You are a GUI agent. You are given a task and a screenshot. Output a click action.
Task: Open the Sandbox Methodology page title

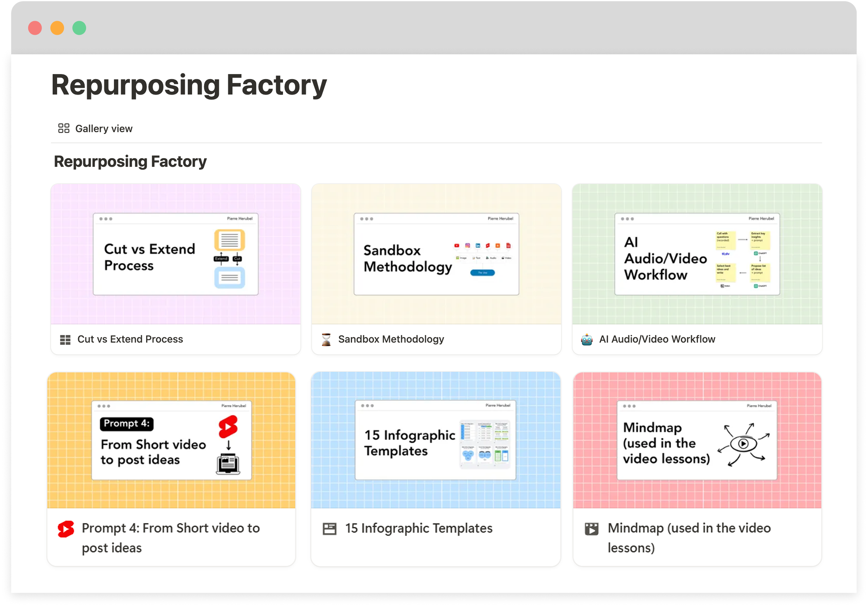[x=391, y=339]
